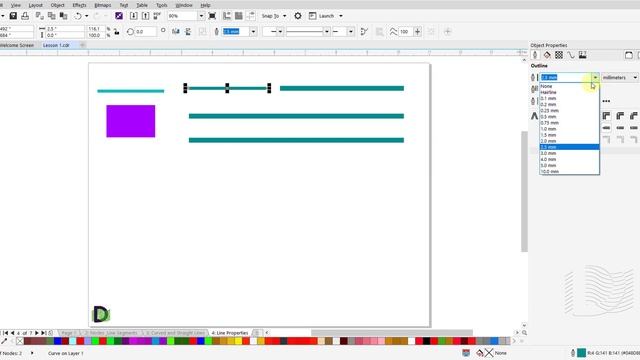
Task: Click the Save icon in the toolbar
Action: pyautogui.click(x=13, y=16)
